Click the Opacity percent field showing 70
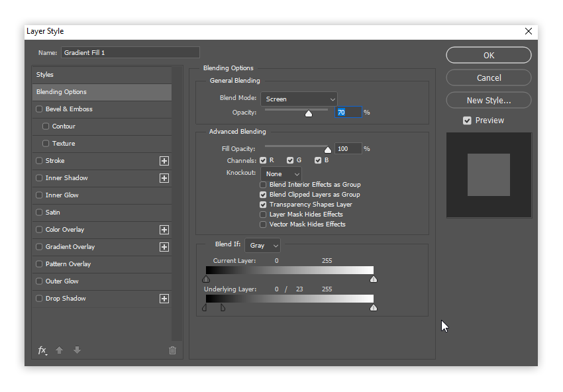 click(x=348, y=113)
